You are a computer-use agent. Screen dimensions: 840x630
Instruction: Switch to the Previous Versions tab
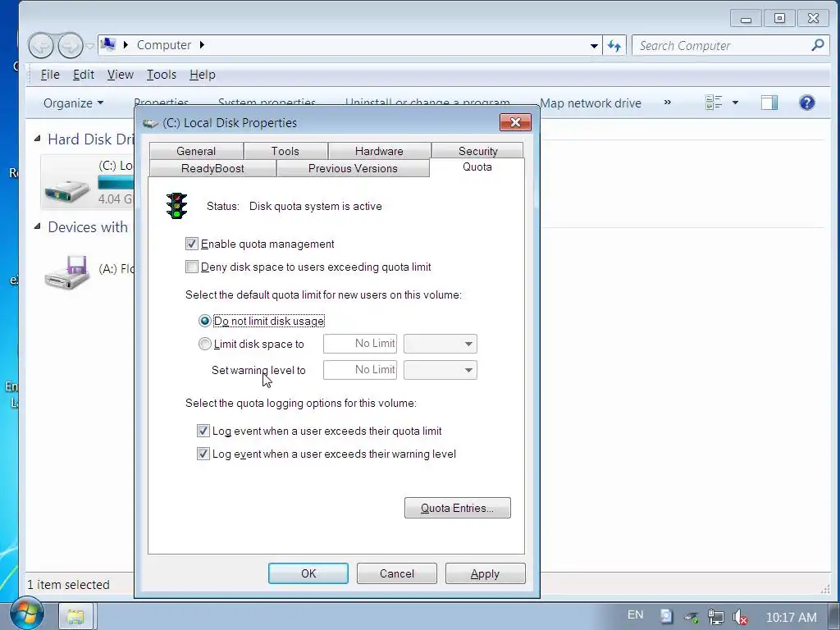tap(353, 168)
